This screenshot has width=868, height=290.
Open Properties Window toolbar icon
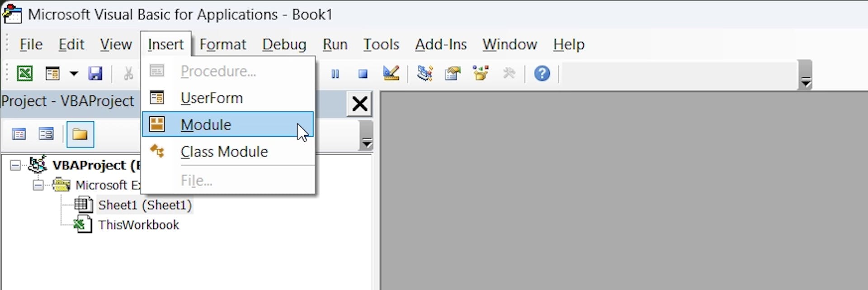(453, 73)
